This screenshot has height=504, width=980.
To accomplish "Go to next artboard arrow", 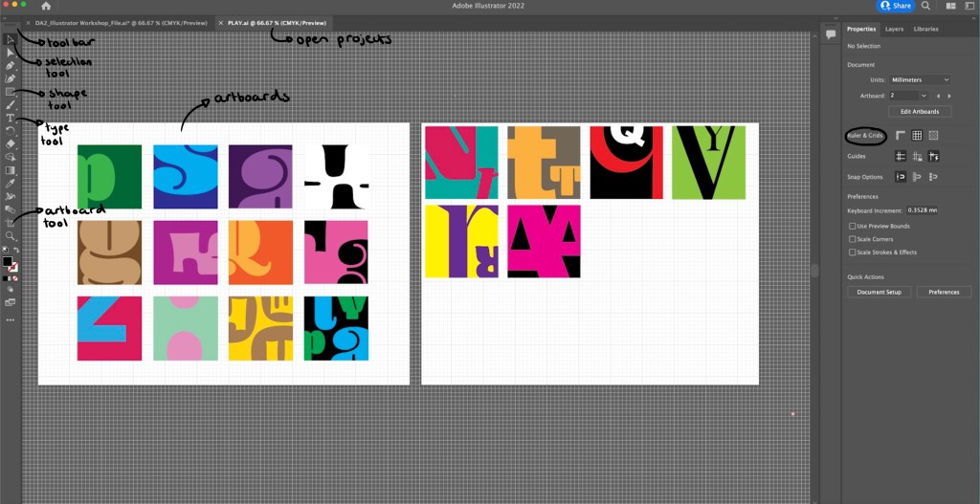I will click(949, 96).
